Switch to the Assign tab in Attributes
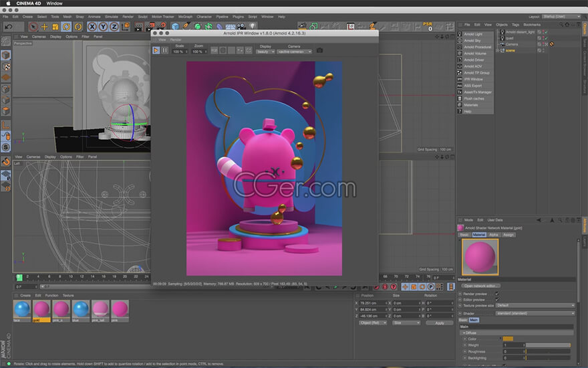 pos(508,235)
